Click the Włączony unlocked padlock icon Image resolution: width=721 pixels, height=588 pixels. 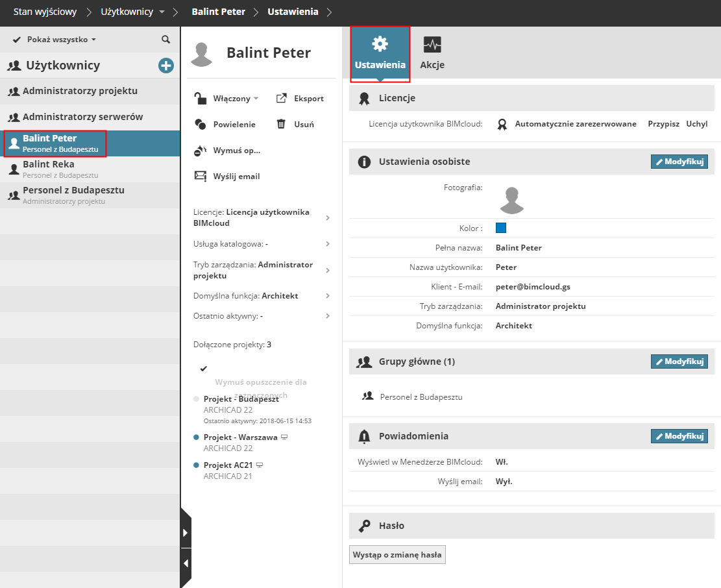pyautogui.click(x=200, y=99)
